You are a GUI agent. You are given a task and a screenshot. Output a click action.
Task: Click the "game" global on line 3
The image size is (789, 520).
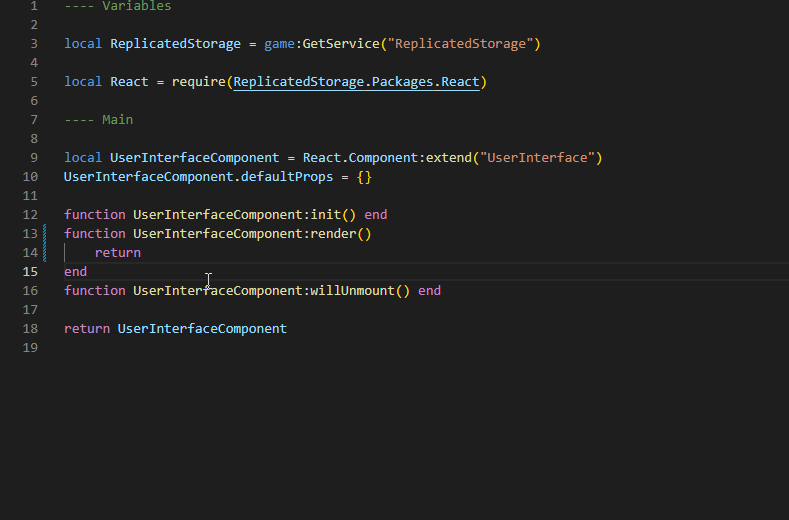pyautogui.click(x=279, y=44)
